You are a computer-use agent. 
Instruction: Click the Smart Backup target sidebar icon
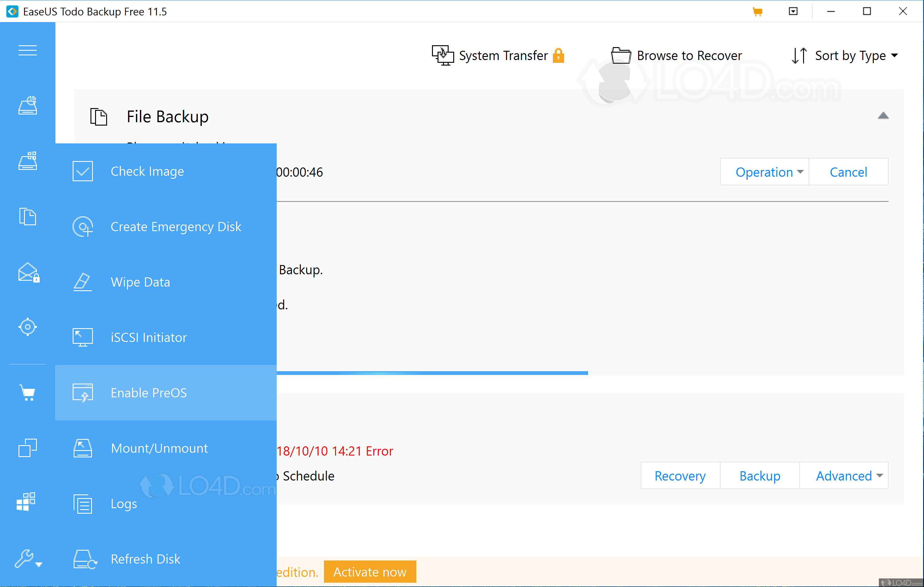point(27,327)
